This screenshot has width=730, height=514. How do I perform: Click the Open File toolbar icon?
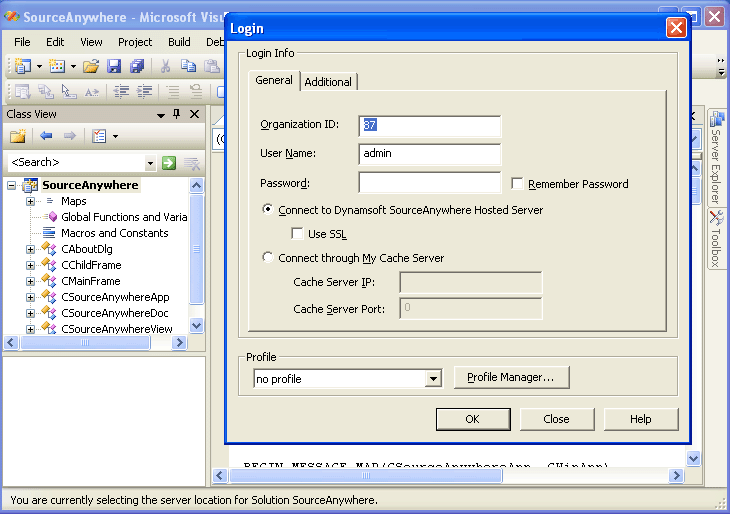91,66
